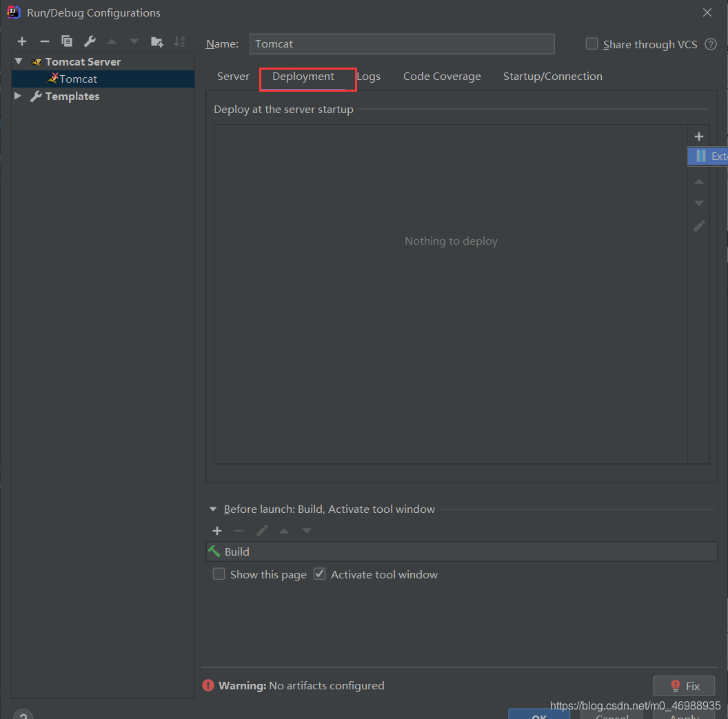728x719 pixels.
Task: Move configuration down in the list
Action: click(134, 42)
